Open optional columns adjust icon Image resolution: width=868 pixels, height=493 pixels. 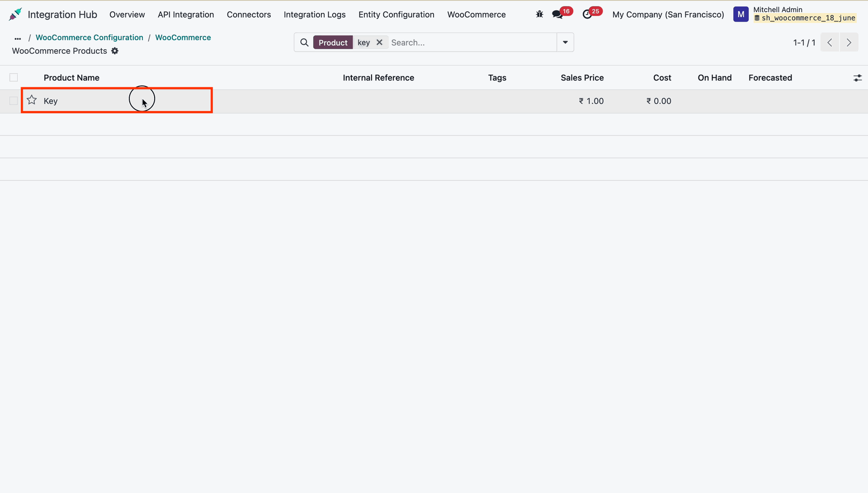(x=857, y=78)
